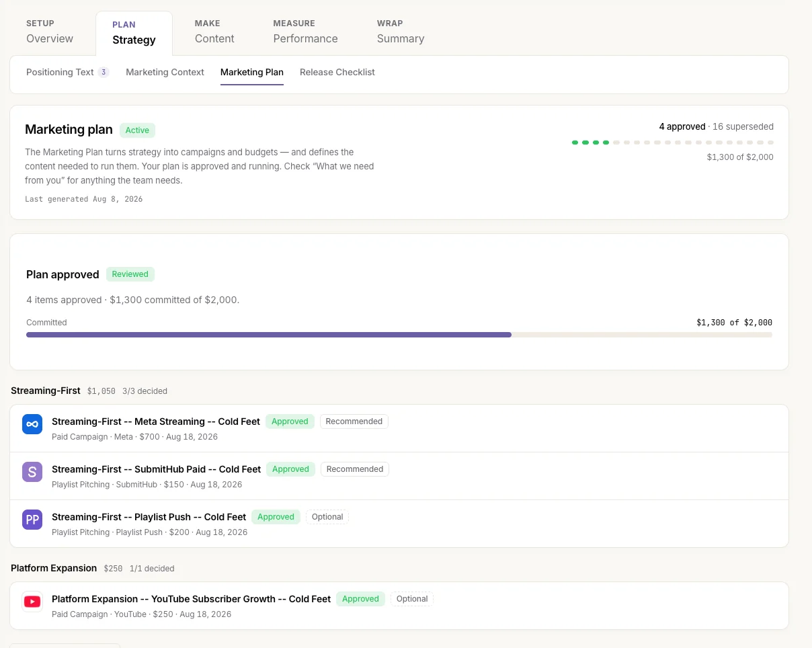Click the green approved dots progress indicator

point(673,143)
